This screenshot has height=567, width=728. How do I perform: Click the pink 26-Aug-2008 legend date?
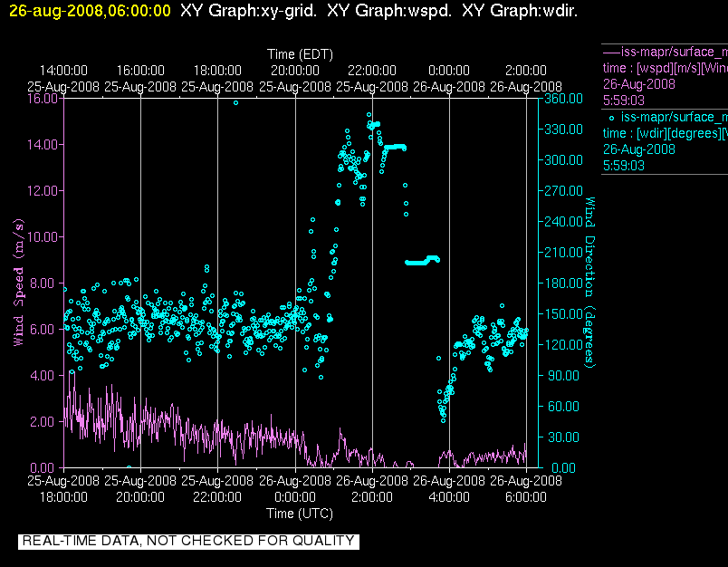[639, 84]
